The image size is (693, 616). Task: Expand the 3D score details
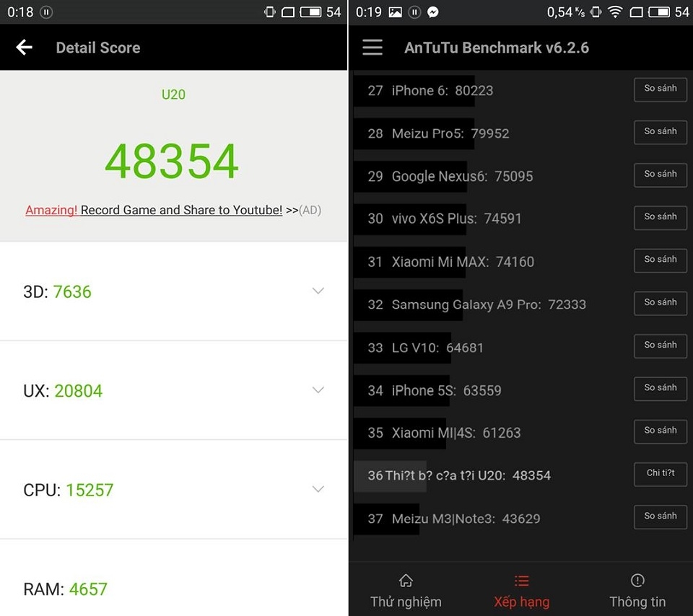318,291
